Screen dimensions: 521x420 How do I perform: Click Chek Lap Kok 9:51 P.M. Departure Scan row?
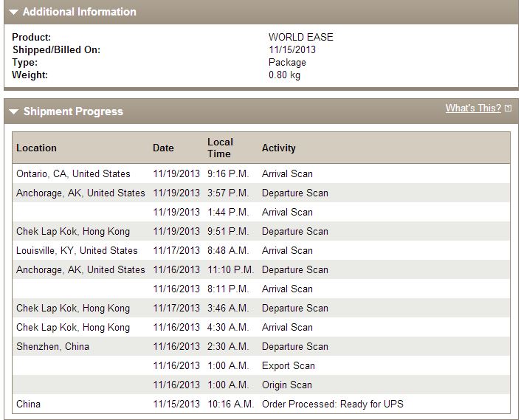tap(261, 231)
